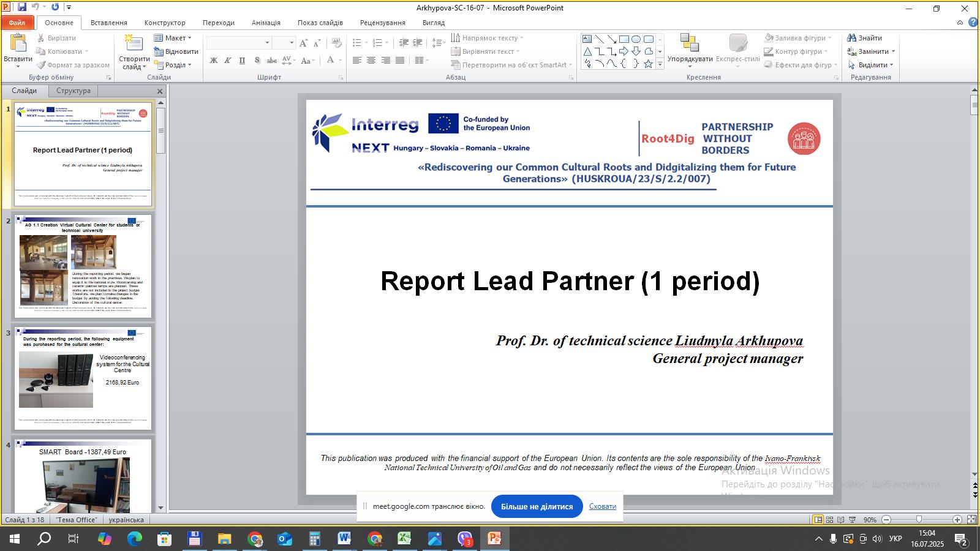
Task: Center the text alignment
Action: point(371,60)
